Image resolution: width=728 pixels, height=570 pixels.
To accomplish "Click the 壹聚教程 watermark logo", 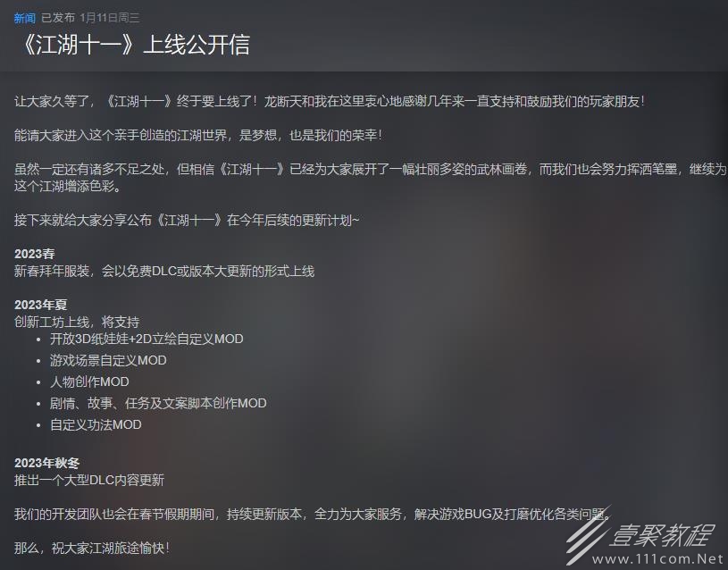I will 661,535.
